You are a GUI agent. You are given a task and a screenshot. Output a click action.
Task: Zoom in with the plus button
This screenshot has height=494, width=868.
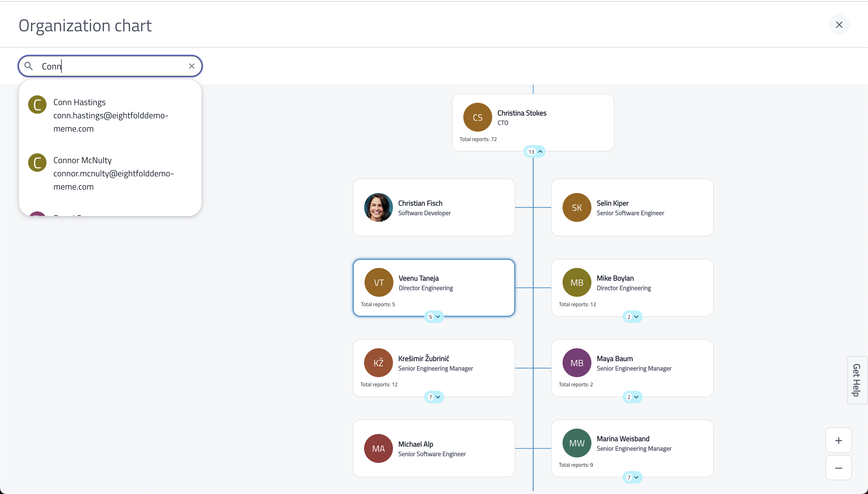coord(838,440)
